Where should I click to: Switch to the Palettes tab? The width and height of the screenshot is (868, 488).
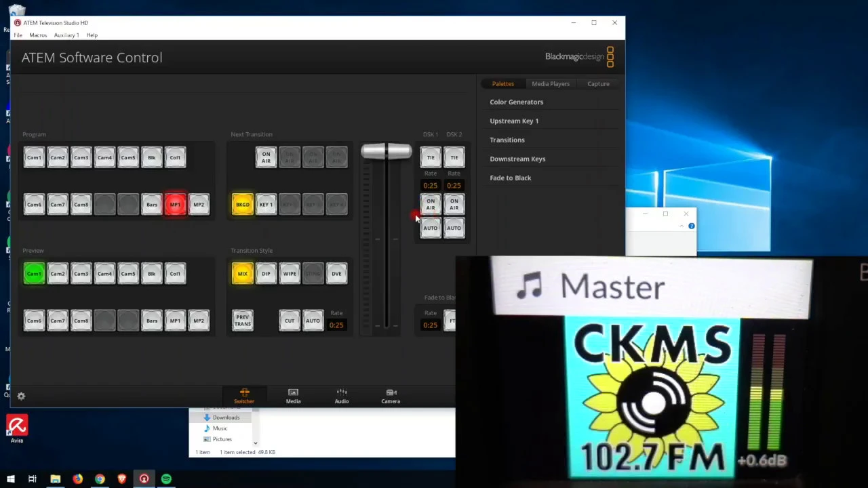pyautogui.click(x=502, y=83)
